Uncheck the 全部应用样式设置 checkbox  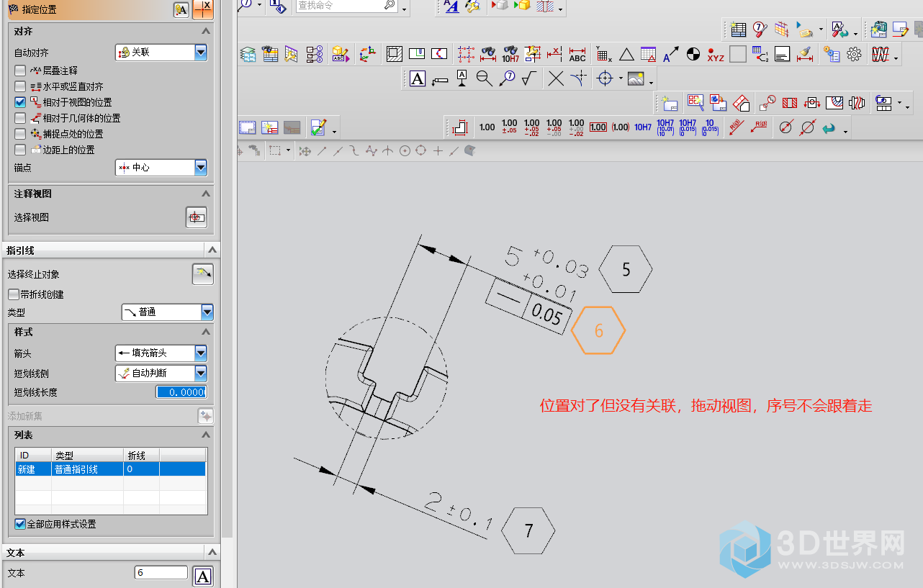pyautogui.click(x=20, y=524)
